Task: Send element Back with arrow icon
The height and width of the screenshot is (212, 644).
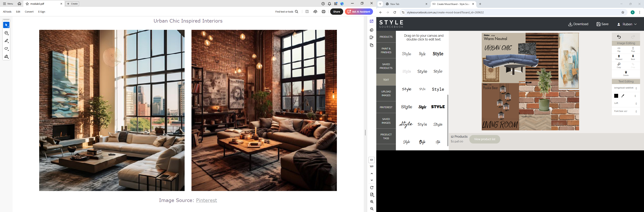Action: [633, 57]
